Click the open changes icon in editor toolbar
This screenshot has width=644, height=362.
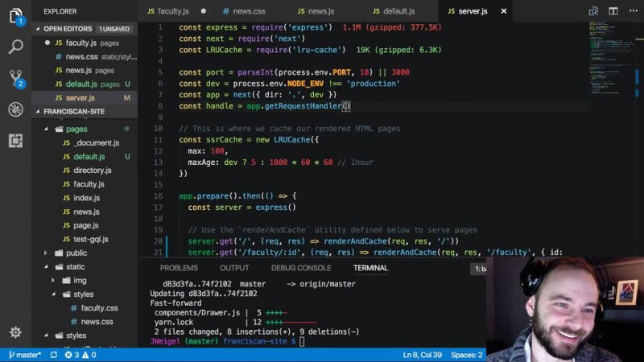click(593, 11)
